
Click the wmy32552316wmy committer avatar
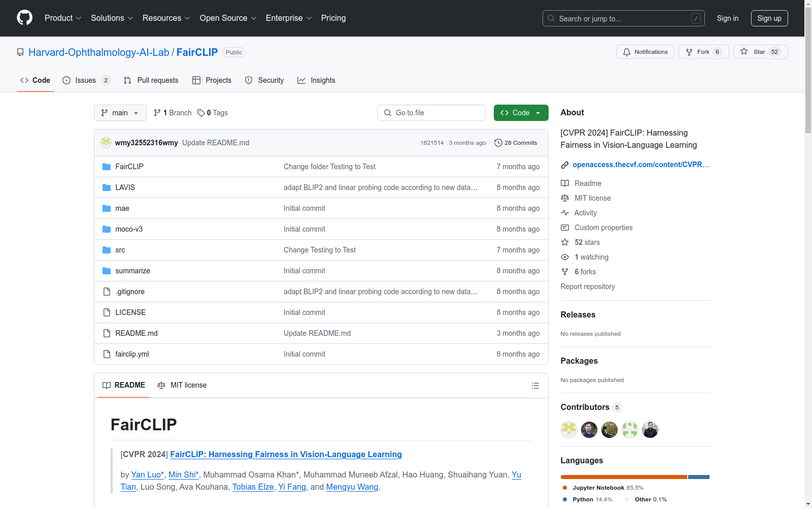coord(106,143)
